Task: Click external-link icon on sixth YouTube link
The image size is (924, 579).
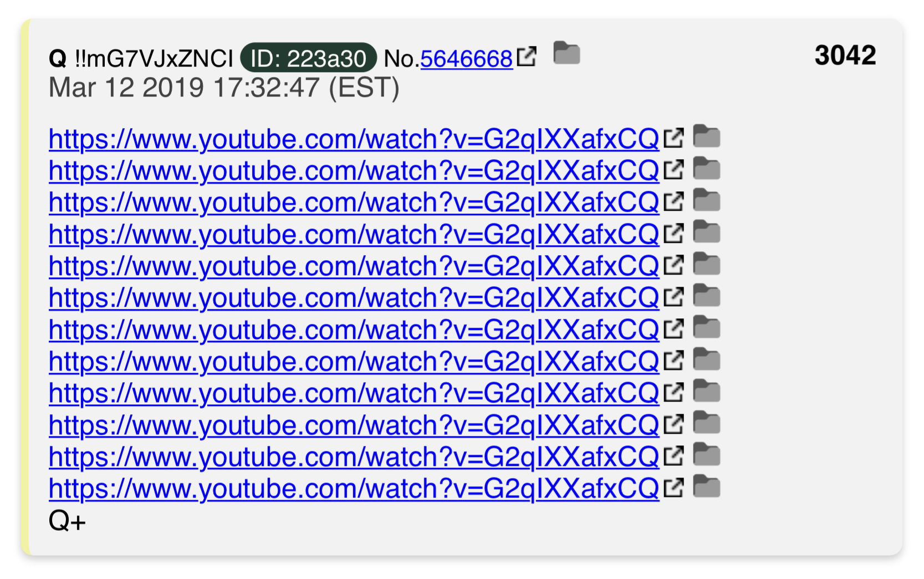Action: (x=674, y=297)
